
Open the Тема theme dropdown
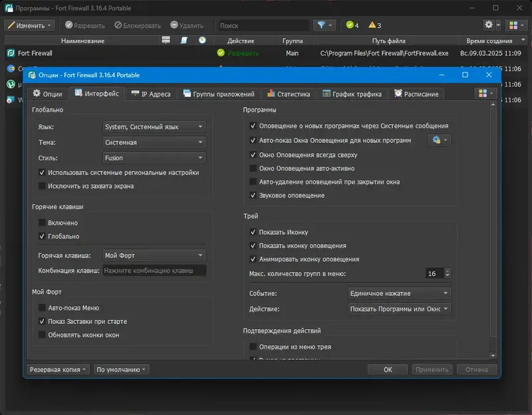click(154, 142)
